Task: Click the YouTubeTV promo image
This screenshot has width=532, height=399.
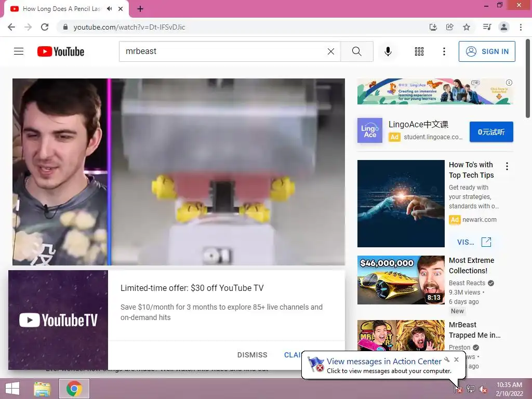Action: click(x=58, y=320)
